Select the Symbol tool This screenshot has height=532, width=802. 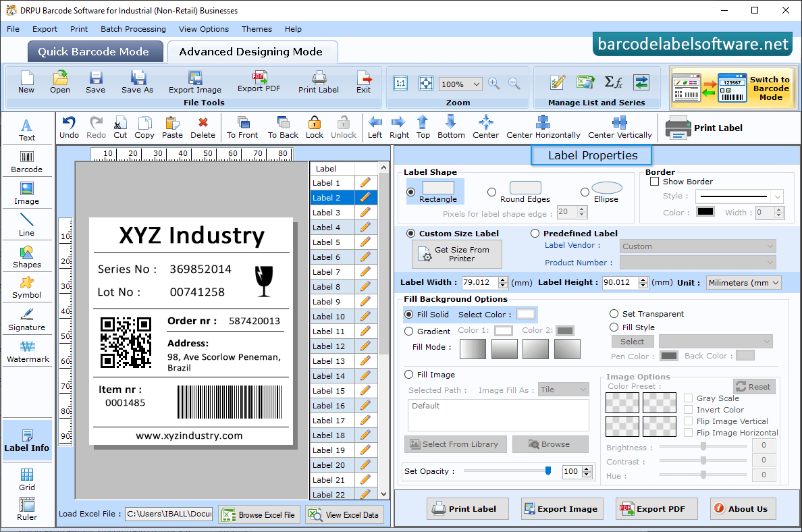click(x=26, y=288)
